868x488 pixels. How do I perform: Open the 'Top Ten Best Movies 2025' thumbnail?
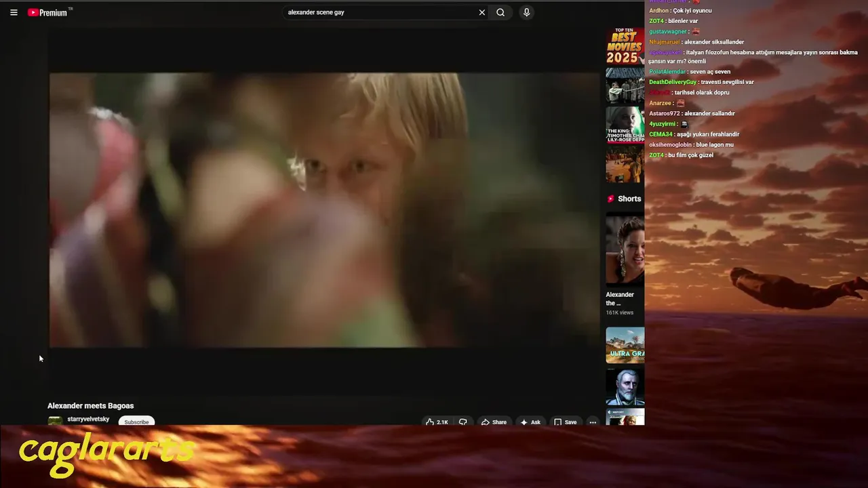click(625, 46)
